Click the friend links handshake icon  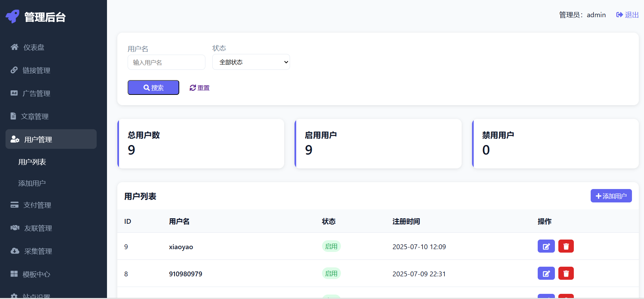[x=15, y=228]
